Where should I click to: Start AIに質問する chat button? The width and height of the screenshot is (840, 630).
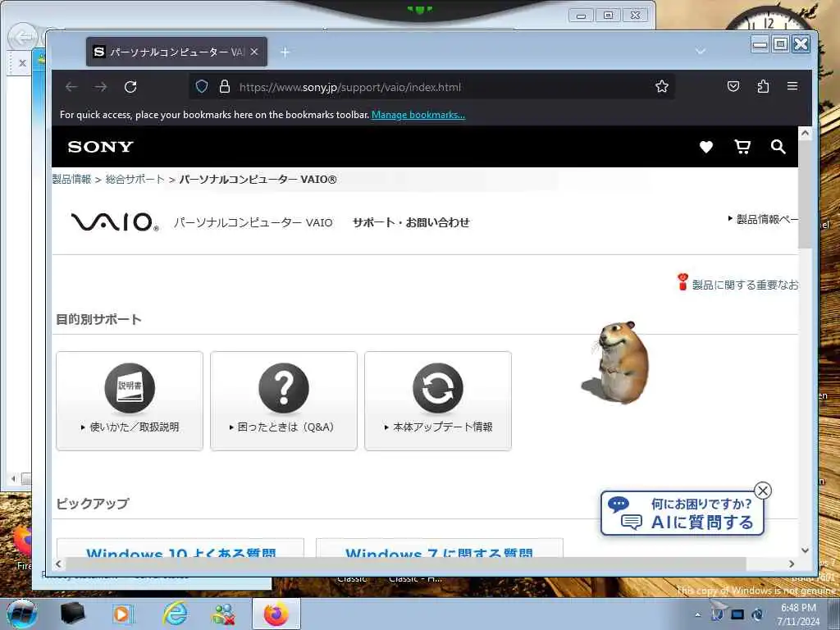pyautogui.click(x=682, y=514)
